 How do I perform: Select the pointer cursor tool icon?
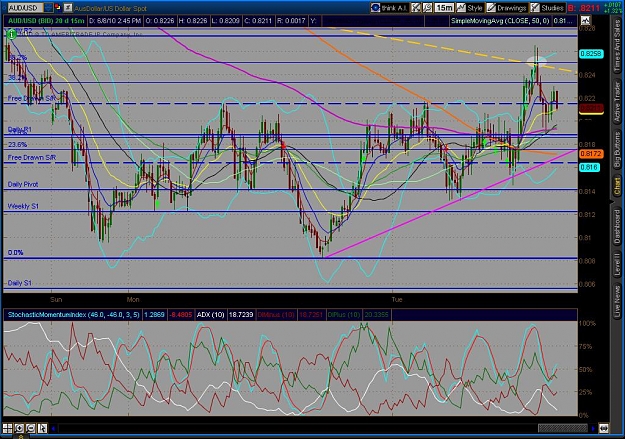coord(42,428)
